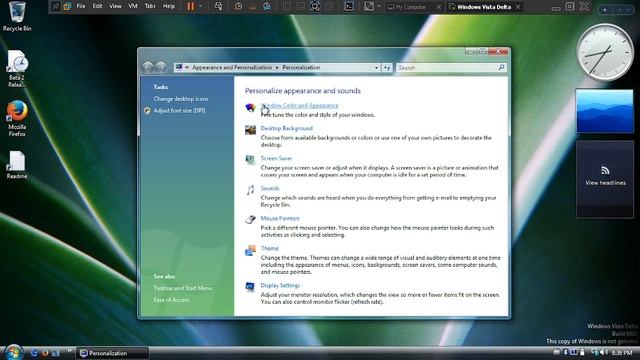
Task: Open the Recycle Bin desktop icon
Action: pos(17,17)
